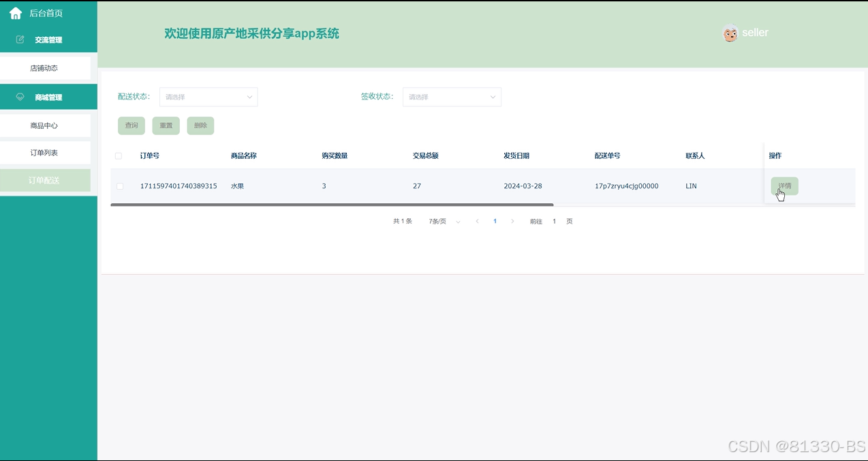Open 详情 for the 水果 order
Screen dimensions: 868x461
[x=784, y=186]
